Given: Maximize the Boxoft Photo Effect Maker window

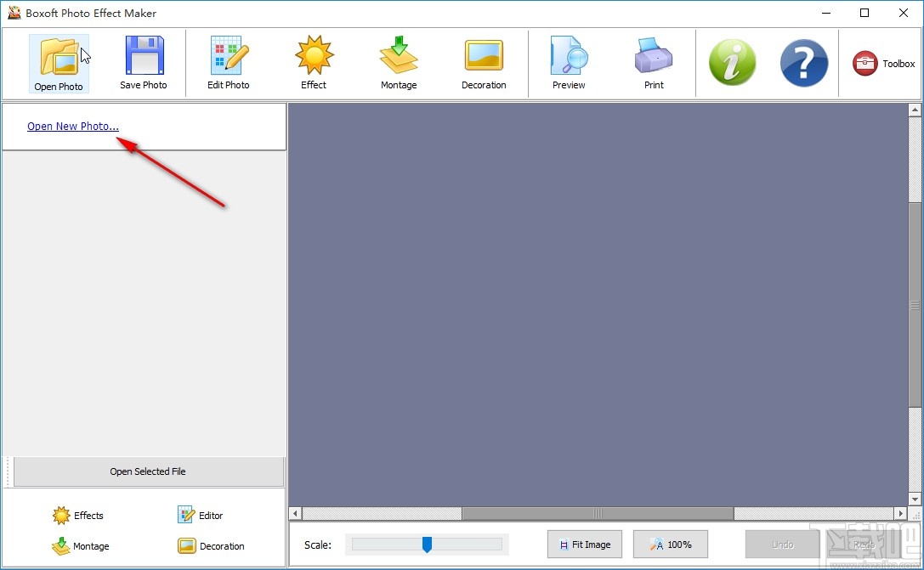Looking at the screenshot, I should (864, 13).
